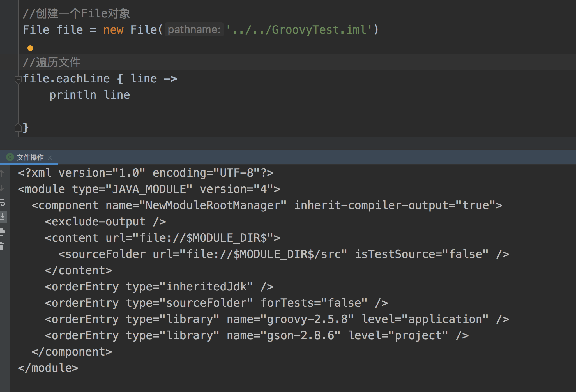Image resolution: width=576 pixels, height=392 pixels.
Task: Toggle soft-wrap in the console output
Action: (3, 202)
